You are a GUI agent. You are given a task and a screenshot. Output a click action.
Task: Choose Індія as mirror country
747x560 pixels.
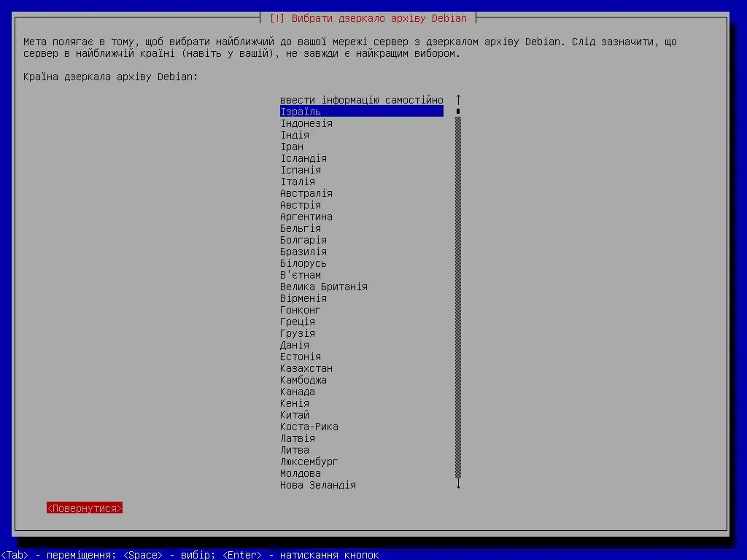point(362,135)
